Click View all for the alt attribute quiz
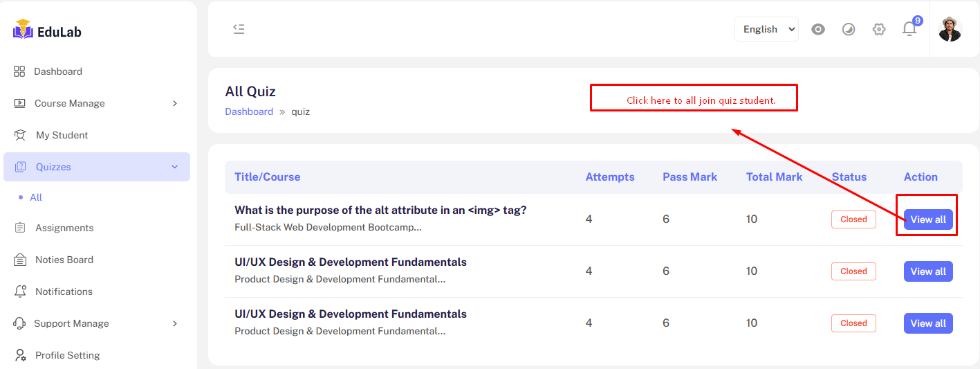This screenshot has height=369, width=980. (x=928, y=219)
